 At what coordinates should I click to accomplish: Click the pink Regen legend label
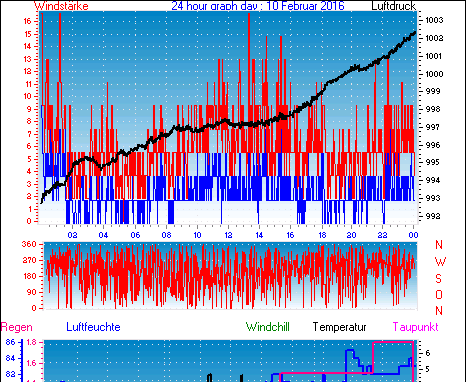coord(17,327)
